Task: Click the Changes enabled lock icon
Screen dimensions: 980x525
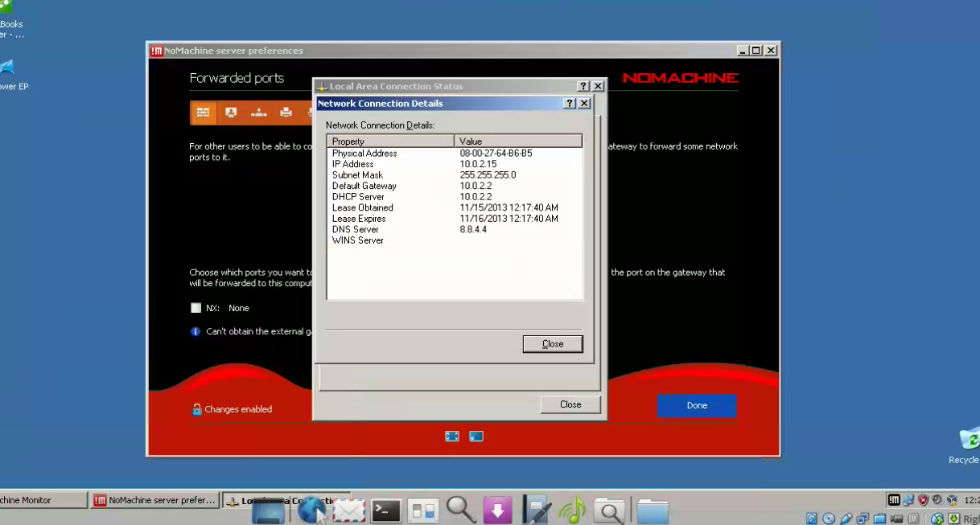Action: 196,409
